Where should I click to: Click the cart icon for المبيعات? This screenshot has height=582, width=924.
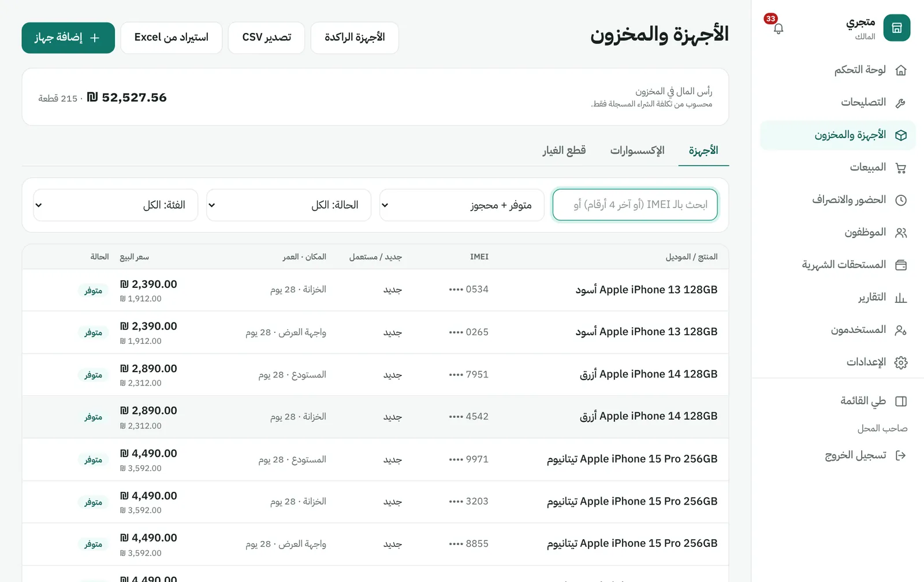pyautogui.click(x=900, y=168)
